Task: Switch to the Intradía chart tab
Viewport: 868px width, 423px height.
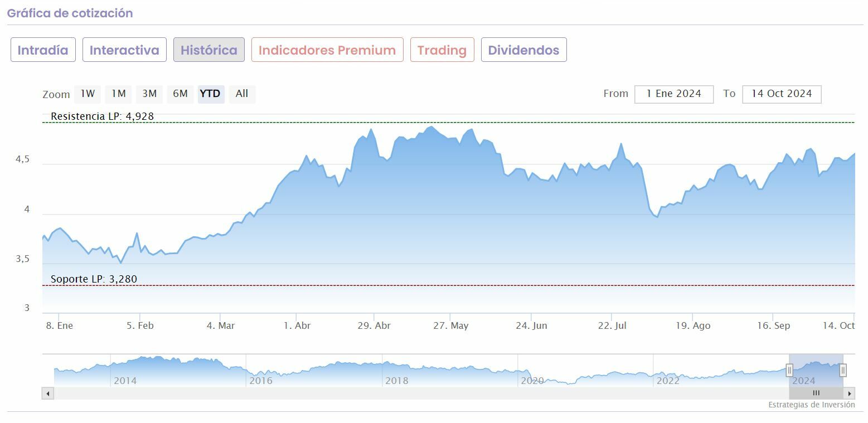Action: point(43,50)
